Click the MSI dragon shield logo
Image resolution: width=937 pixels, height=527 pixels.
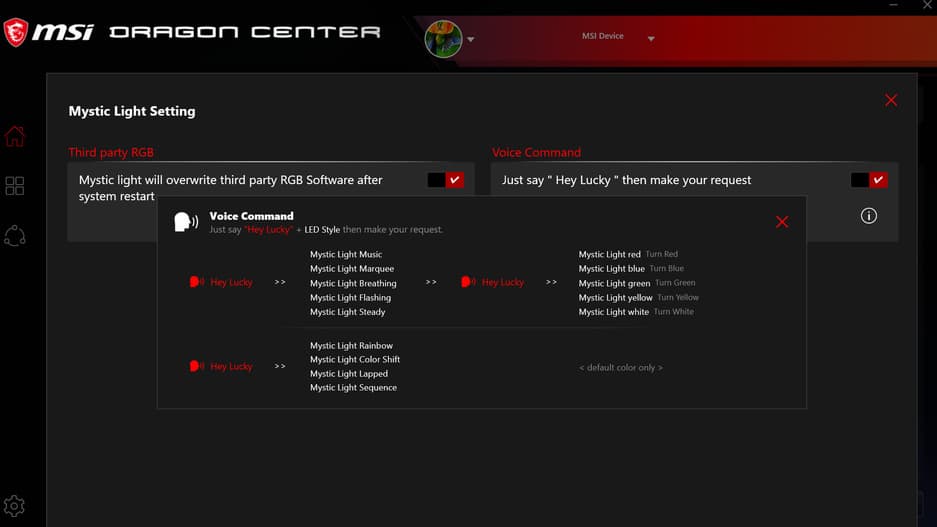pyautogui.click(x=16, y=32)
